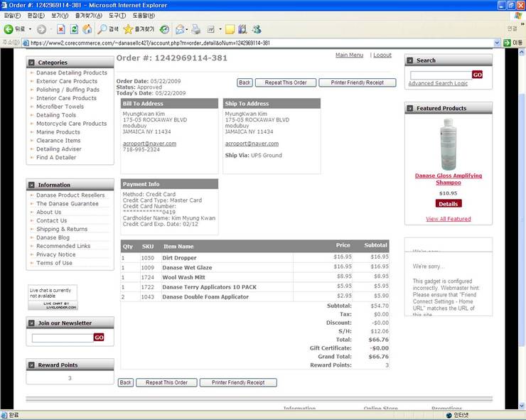The image size is (526, 420).
Task: Open the 즐겨찾기(A) menu
Action: [89, 16]
